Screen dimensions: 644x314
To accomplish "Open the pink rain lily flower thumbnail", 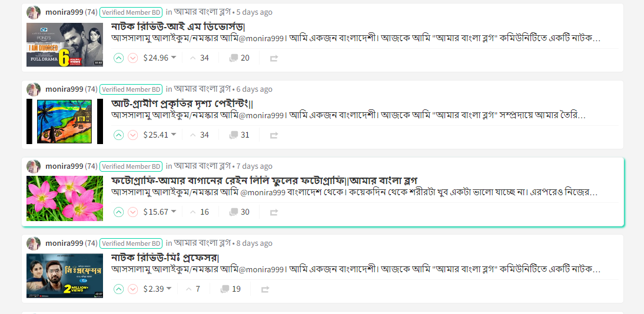I will (x=65, y=198).
